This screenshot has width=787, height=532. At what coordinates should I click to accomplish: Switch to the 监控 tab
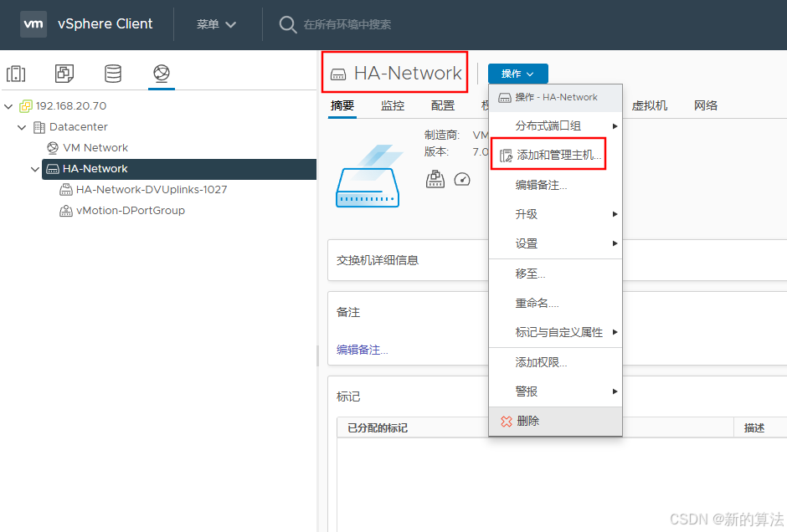coord(393,105)
